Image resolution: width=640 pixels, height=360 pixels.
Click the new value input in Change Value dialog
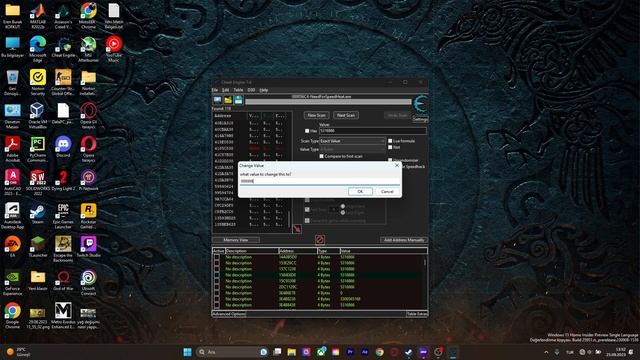320,181
